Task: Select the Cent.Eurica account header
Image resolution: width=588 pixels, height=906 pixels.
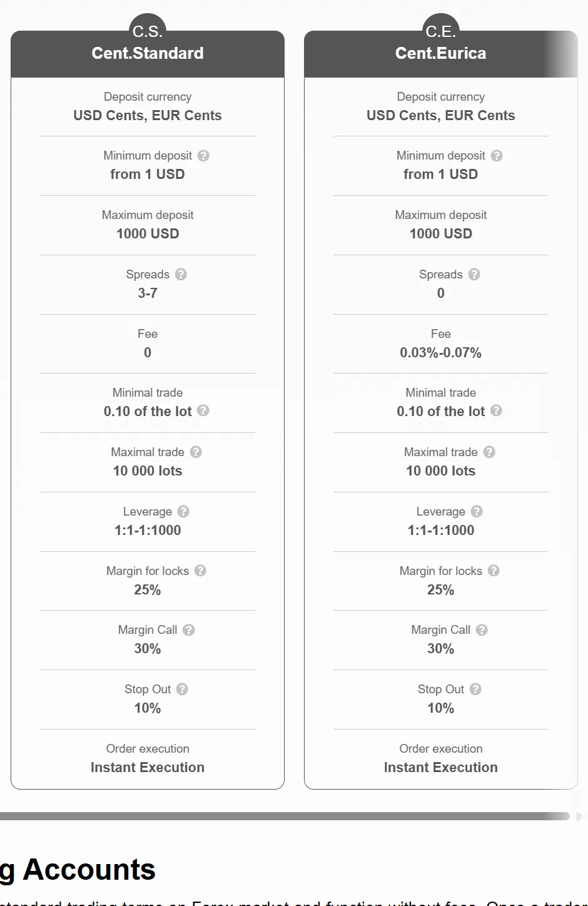Action: click(441, 54)
